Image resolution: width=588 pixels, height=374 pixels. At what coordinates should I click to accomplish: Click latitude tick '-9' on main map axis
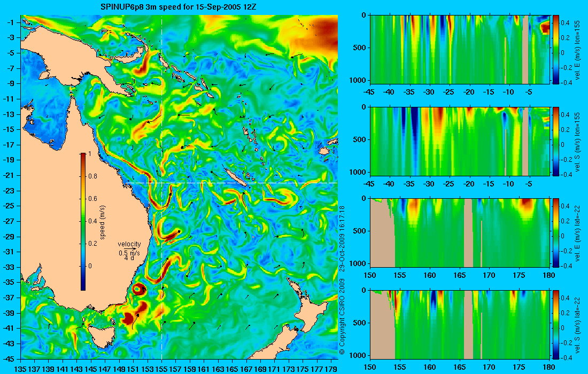pyautogui.click(x=11, y=83)
